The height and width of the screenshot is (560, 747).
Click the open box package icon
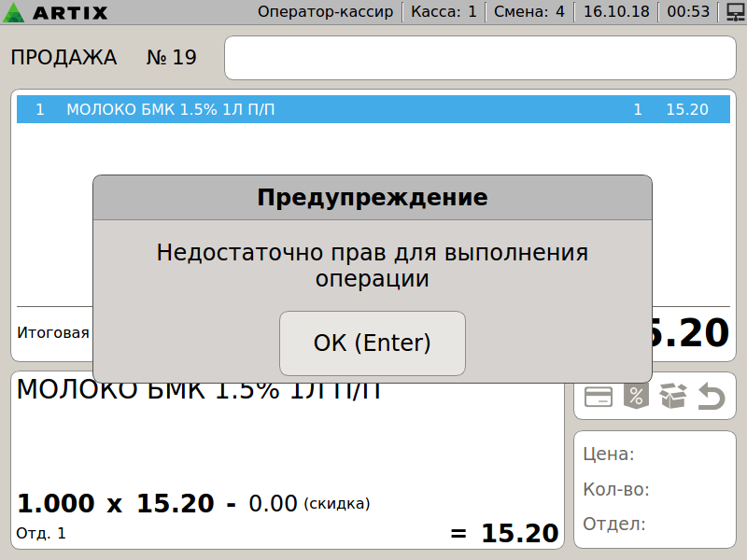(x=672, y=397)
